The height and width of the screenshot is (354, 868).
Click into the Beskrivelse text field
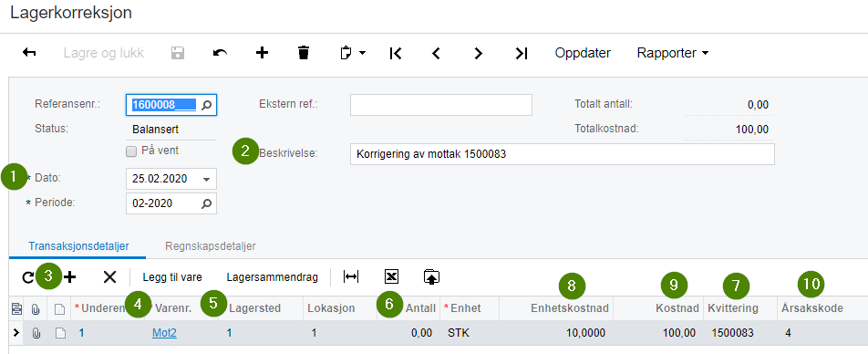[562, 154]
